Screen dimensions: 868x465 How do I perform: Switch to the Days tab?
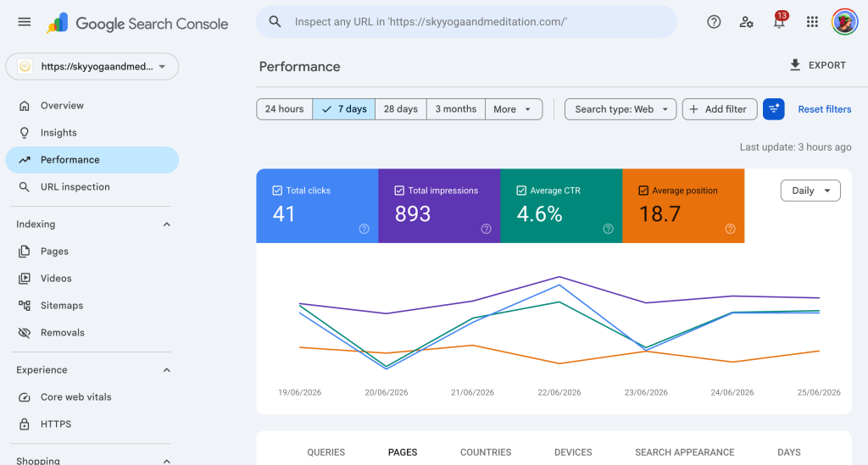[789, 452]
